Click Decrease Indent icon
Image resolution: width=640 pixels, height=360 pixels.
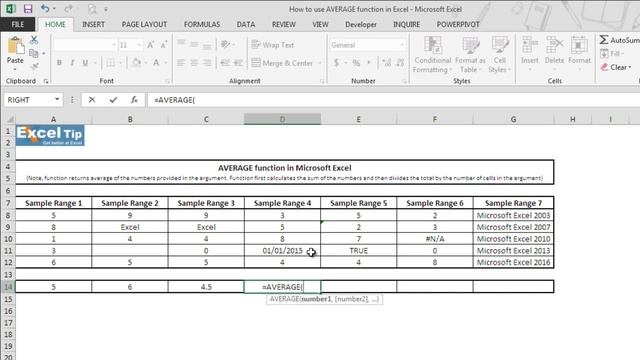tap(225, 63)
